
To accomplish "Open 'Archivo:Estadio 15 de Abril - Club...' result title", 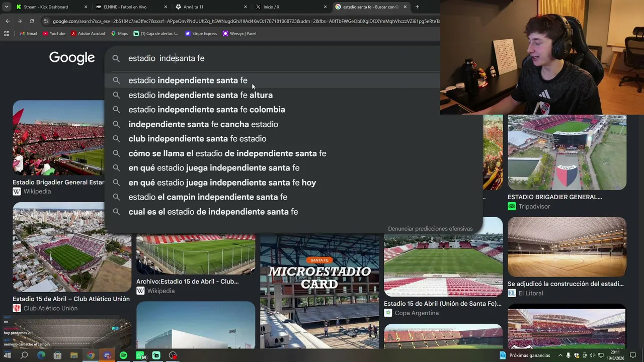I will [x=188, y=282].
